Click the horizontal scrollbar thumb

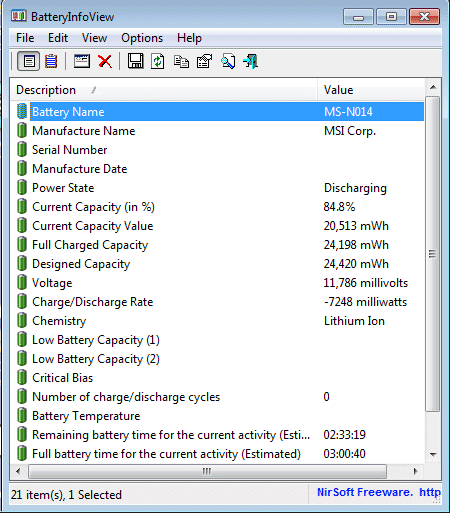[207, 471]
